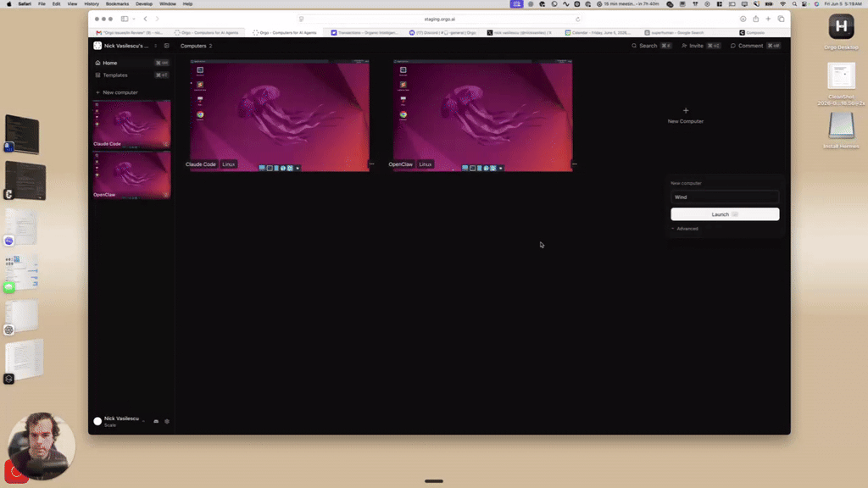Click New computer in the sidebar
The image size is (868, 488).
[117, 92]
